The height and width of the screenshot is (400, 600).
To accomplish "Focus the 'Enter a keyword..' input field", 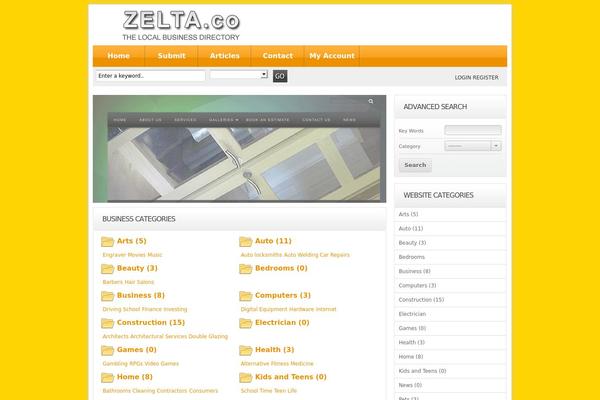I will (x=150, y=76).
